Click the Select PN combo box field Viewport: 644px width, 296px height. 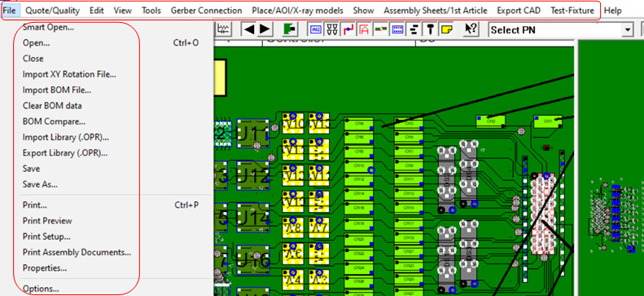(x=561, y=29)
